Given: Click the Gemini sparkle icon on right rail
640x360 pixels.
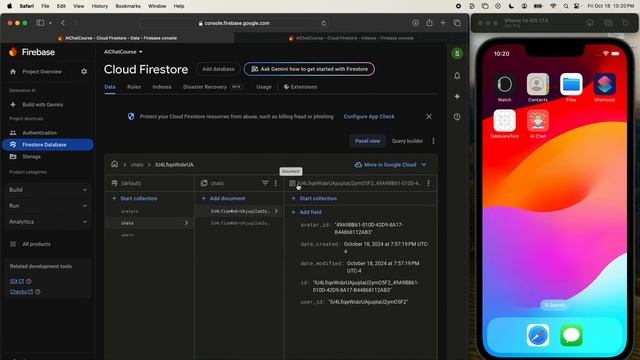Looking at the screenshot, I should tap(457, 96).
